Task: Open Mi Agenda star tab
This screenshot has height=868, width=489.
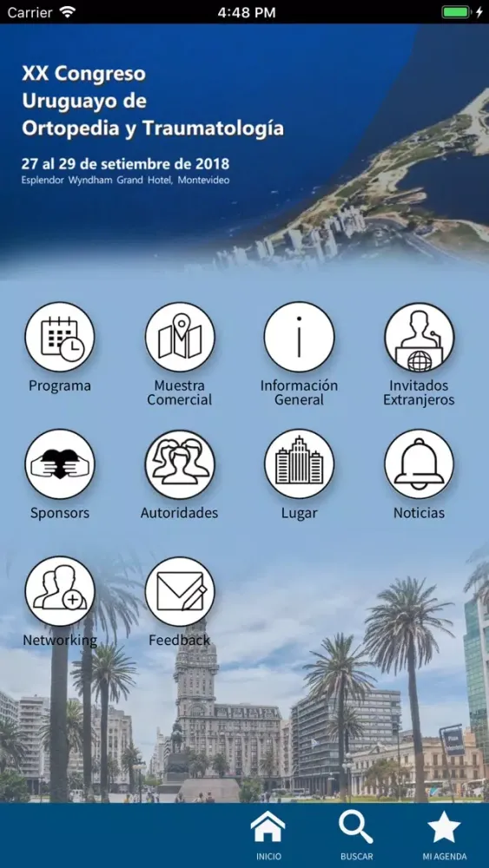Action: (x=444, y=837)
